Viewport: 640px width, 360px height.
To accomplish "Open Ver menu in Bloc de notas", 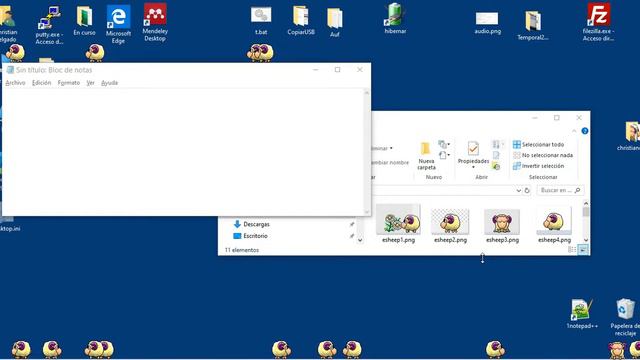I will [90, 83].
